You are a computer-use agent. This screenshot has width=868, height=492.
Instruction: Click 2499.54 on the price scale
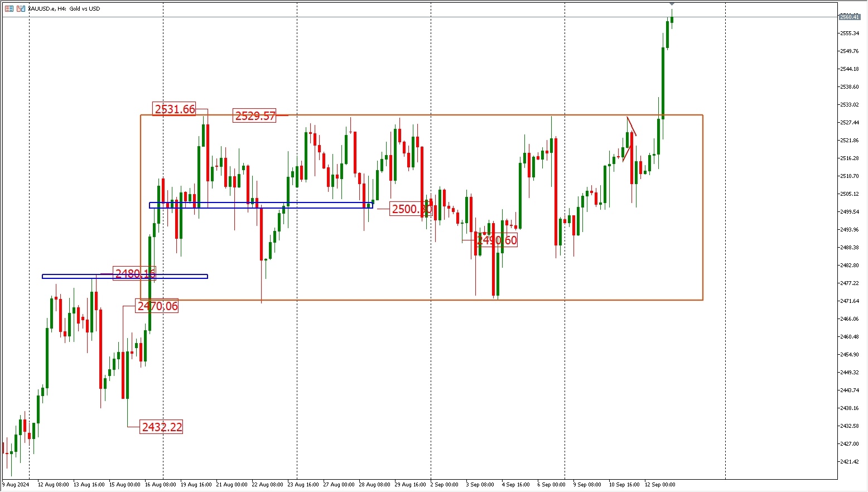click(849, 212)
